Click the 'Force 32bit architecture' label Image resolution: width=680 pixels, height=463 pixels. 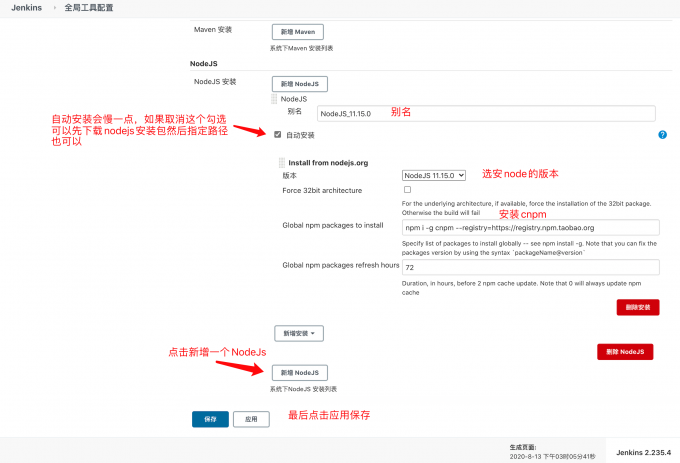(x=322, y=190)
